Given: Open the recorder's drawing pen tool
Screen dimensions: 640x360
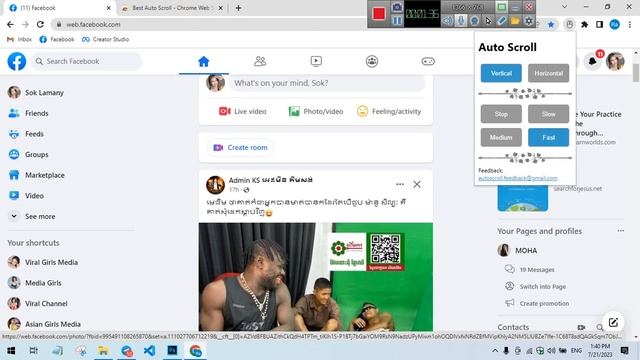Looking at the screenshot, I should [x=502, y=20].
